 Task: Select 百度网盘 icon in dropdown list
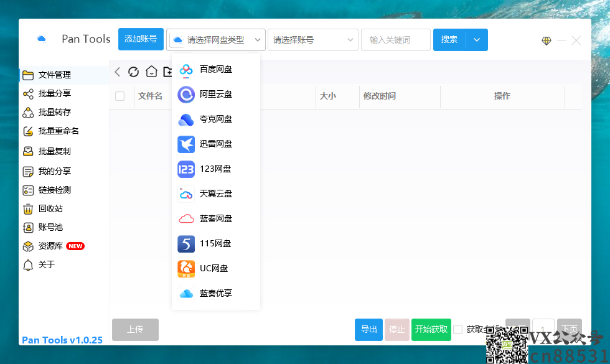pyautogui.click(x=186, y=70)
